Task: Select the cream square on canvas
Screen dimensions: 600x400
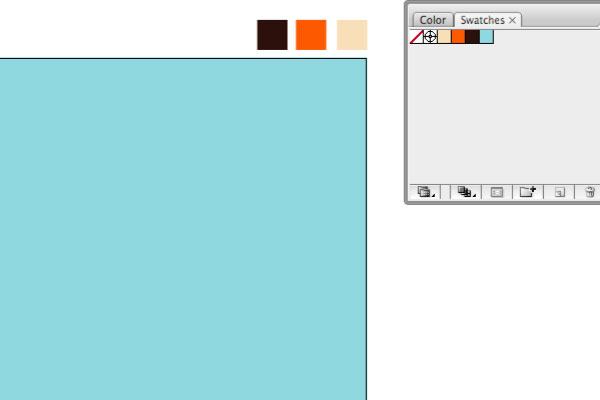Action: [x=352, y=35]
